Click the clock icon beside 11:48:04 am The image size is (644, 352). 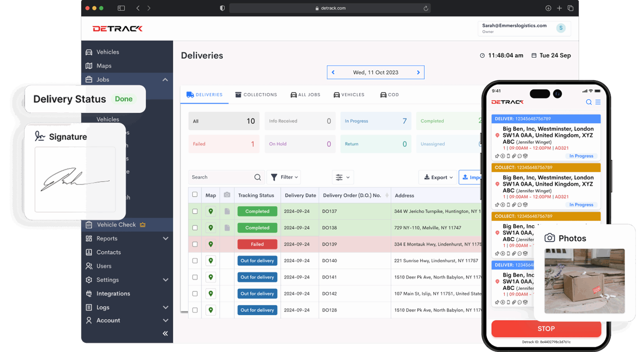[x=482, y=55]
